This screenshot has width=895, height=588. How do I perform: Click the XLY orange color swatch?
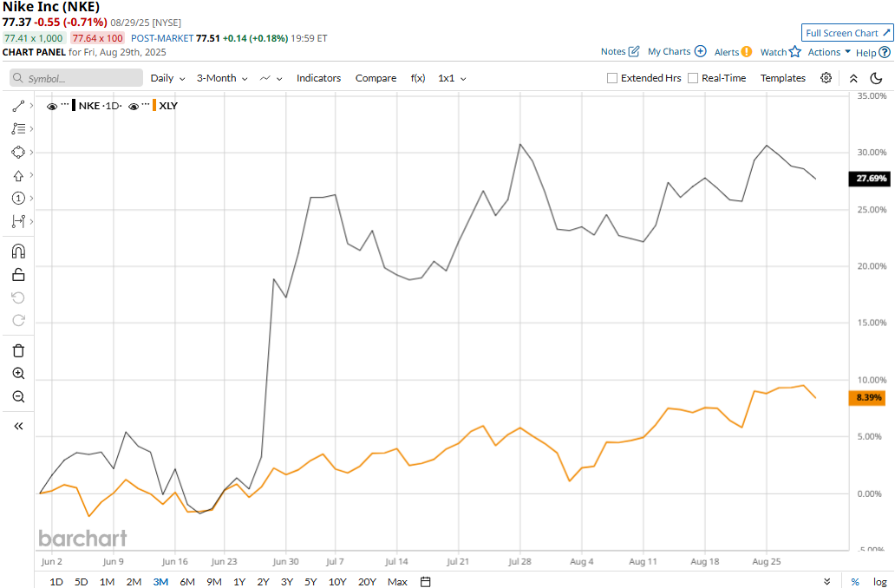[154, 106]
